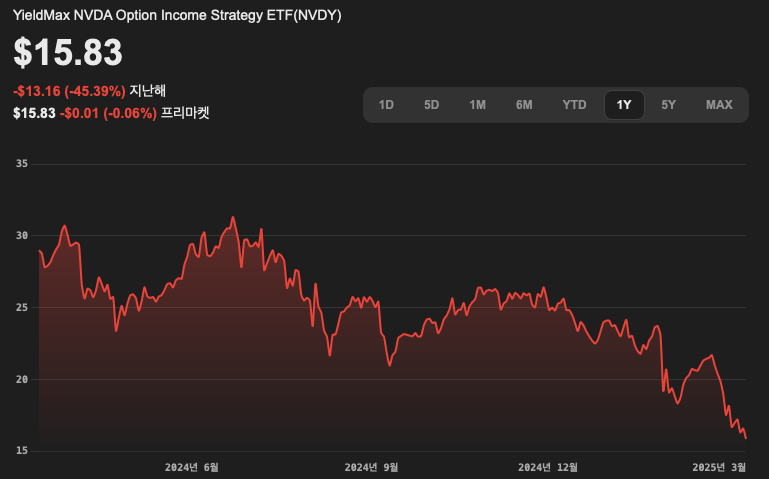The height and width of the screenshot is (479, 769).
Task: Click the 2024년 9월 axis label
Action: point(371,467)
